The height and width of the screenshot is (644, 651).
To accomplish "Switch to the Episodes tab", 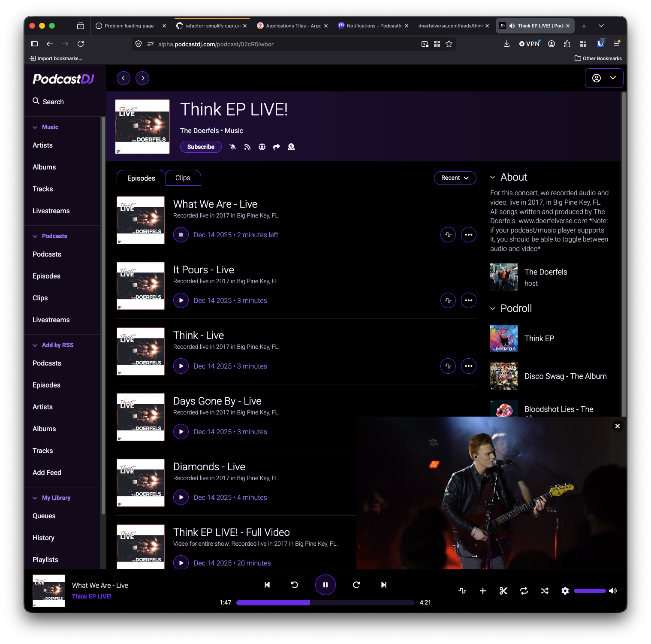I will coord(141,178).
